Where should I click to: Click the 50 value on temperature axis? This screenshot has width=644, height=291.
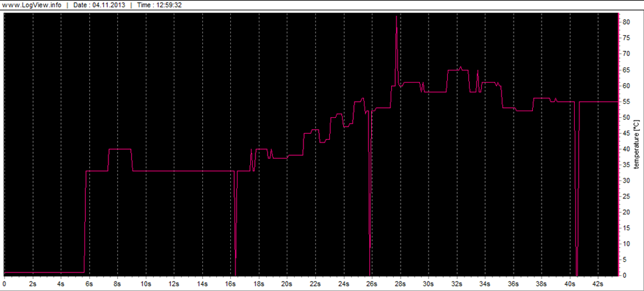[x=626, y=117]
